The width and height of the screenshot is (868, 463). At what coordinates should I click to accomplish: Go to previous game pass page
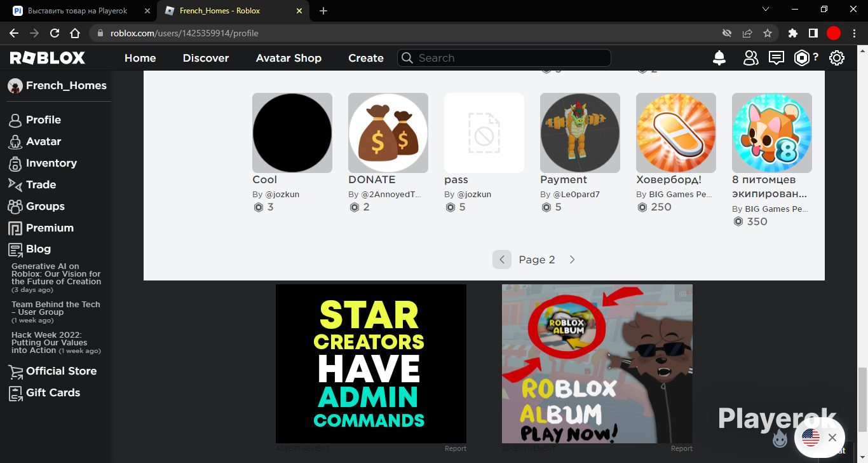point(502,259)
